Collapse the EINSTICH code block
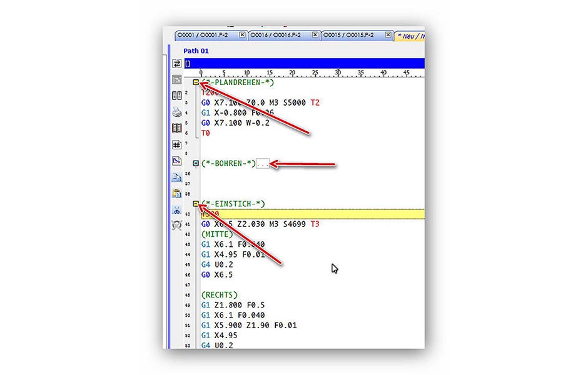The height and width of the screenshot is (375, 588). point(196,204)
